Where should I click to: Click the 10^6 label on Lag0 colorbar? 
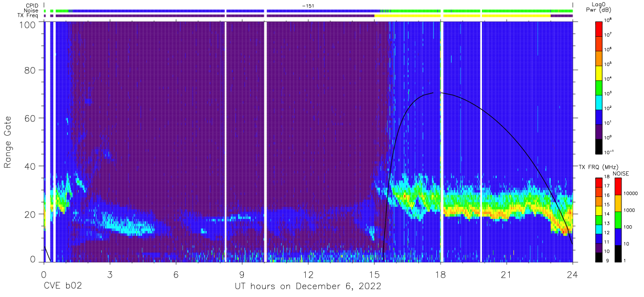[608, 49]
